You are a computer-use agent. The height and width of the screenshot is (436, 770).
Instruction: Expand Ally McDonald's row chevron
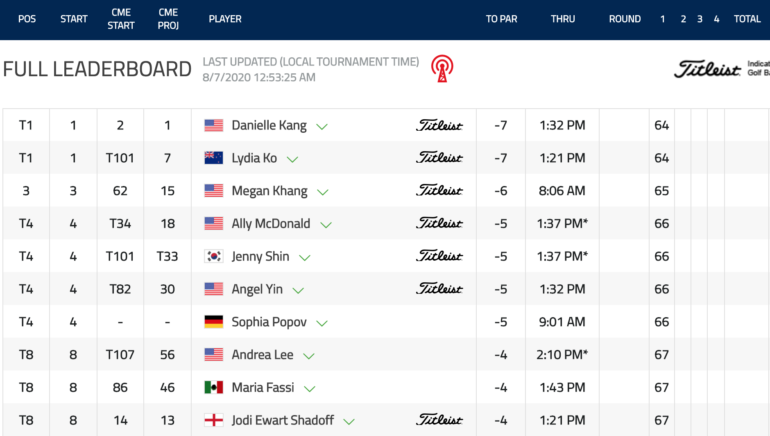click(x=326, y=225)
